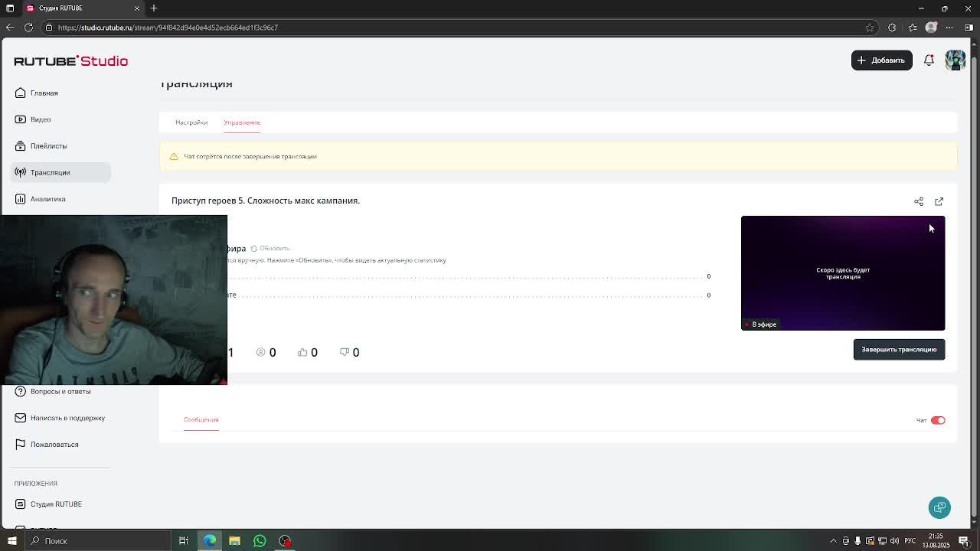Click the Добавить button

881,60
